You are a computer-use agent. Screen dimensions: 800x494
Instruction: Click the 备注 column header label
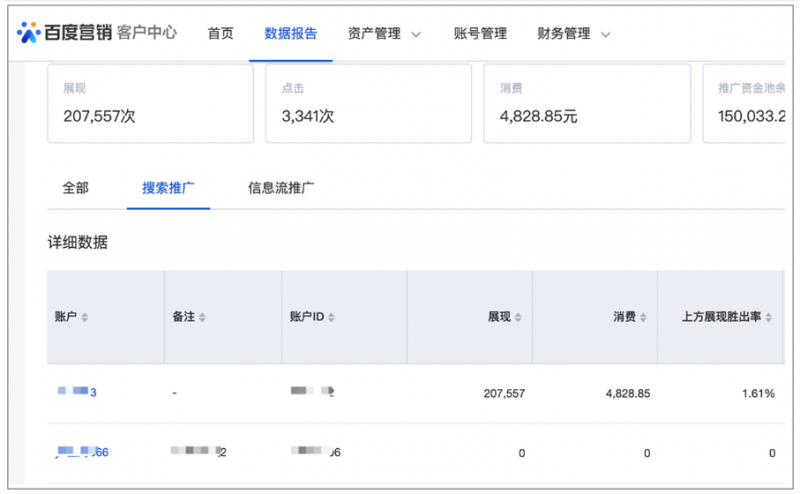(x=184, y=317)
